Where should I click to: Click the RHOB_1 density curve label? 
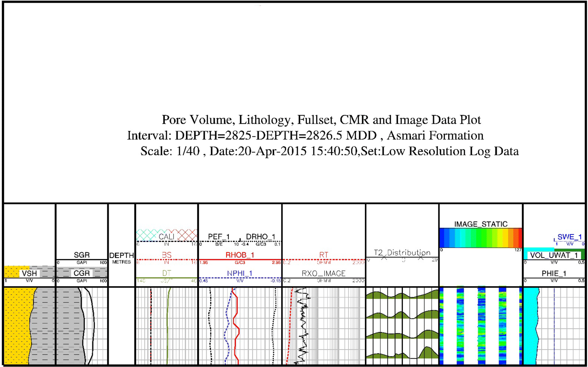(x=240, y=255)
